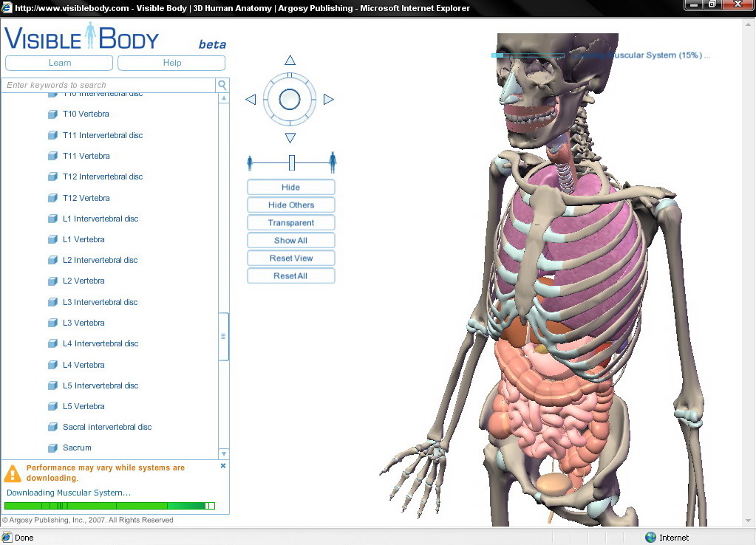
Task: Click the Reset All button
Action: tap(290, 276)
